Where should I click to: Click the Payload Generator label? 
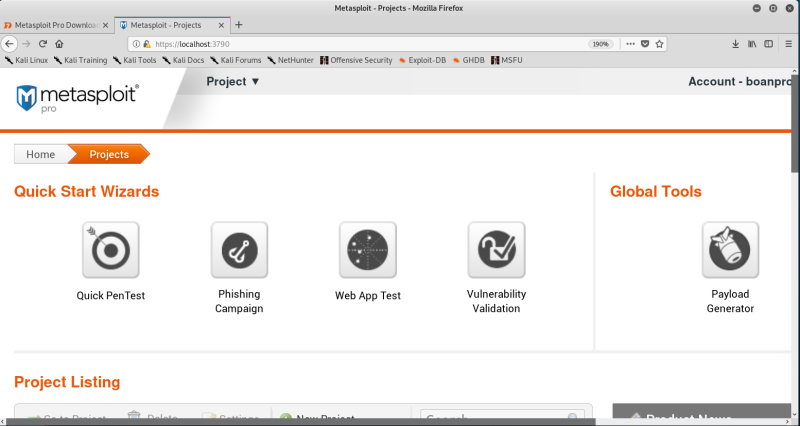click(x=731, y=301)
